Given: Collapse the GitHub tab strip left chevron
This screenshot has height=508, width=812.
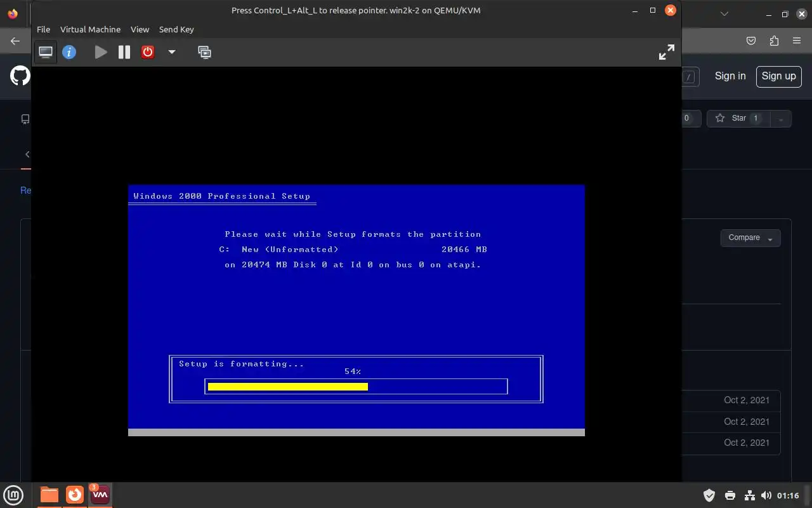Looking at the screenshot, I should tap(27, 154).
